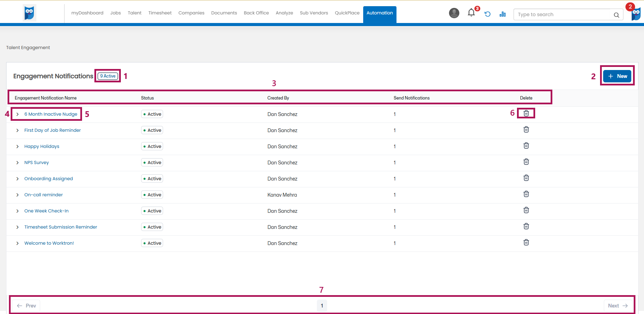Create a New engagement notification

(x=617, y=76)
